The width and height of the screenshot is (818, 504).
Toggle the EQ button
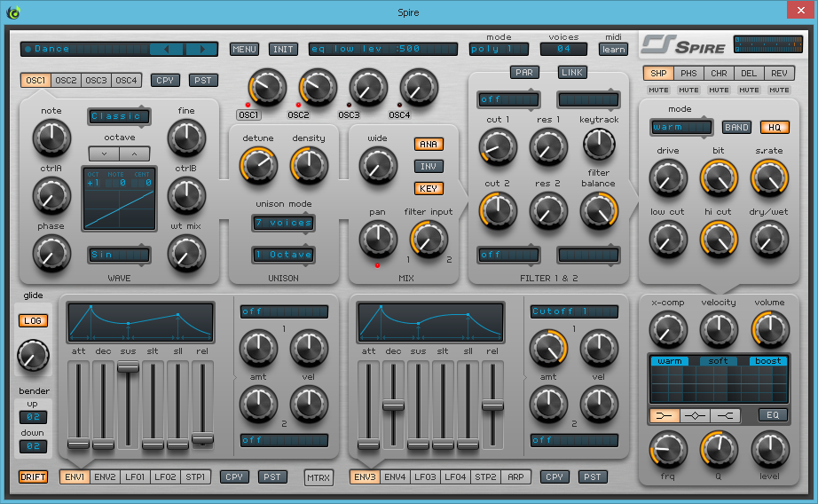(x=773, y=415)
